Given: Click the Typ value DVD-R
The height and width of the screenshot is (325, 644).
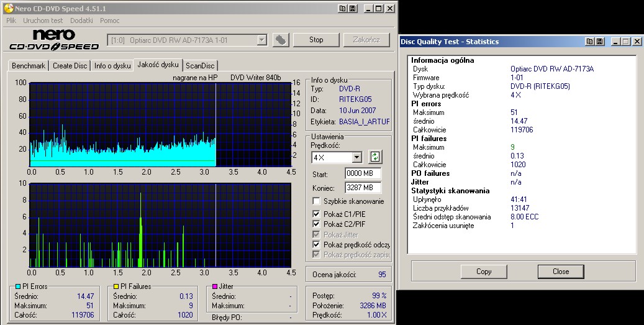Looking at the screenshot, I should pos(350,89).
